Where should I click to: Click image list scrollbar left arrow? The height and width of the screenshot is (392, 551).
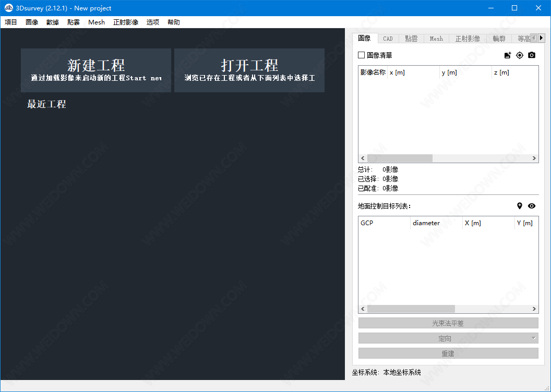coord(363,158)
